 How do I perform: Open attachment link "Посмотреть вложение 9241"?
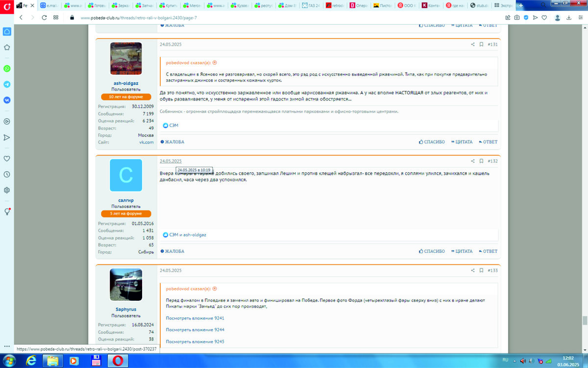pos(195,318)
